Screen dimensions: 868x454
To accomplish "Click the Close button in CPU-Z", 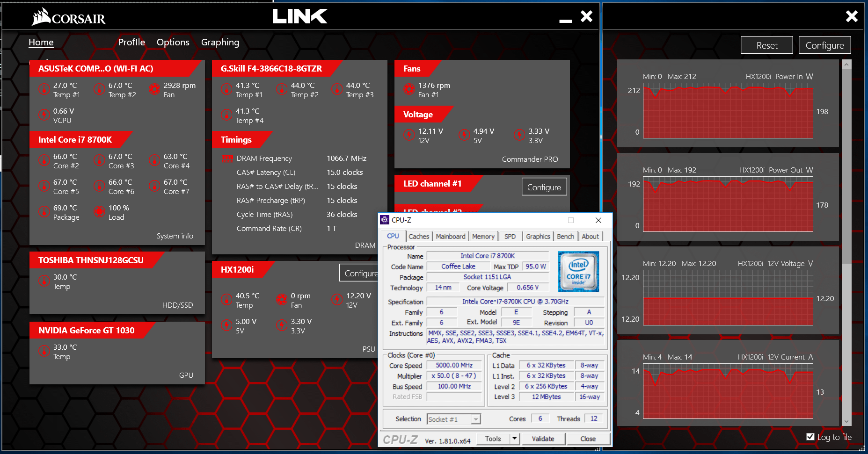I will point(588,439).
